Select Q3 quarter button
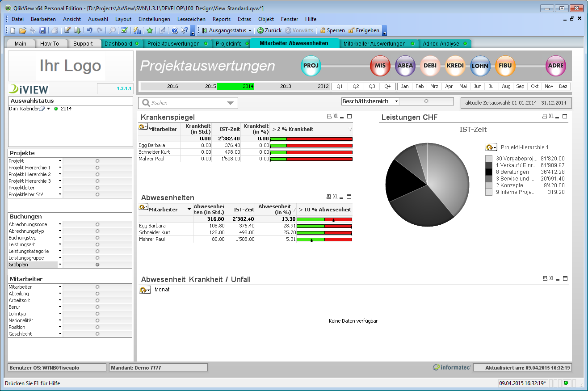 [x=372, y=86]
